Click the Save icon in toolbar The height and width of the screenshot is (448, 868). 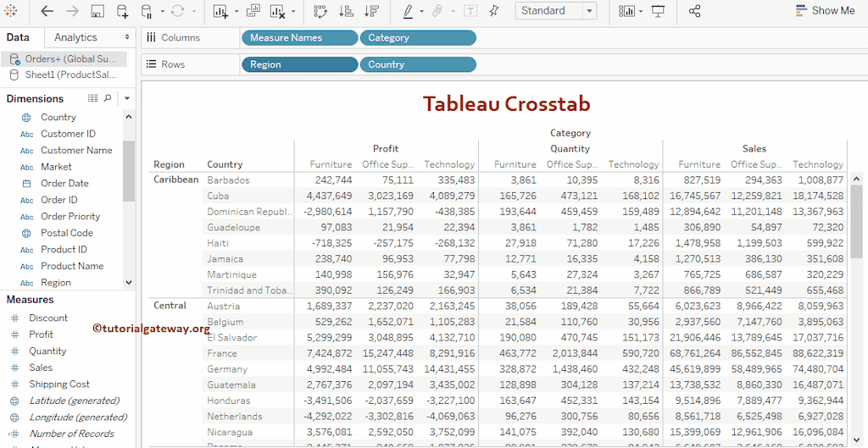click(97, 11)
